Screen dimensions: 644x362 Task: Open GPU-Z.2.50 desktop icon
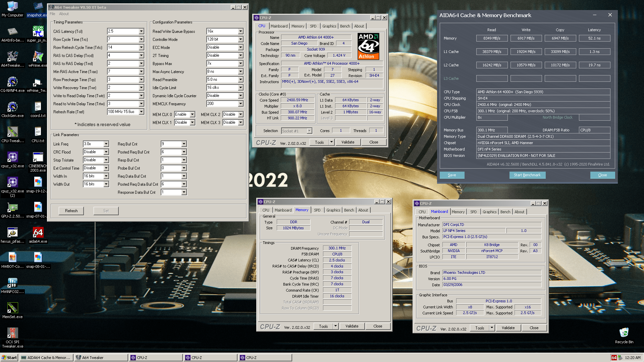(x=12, y=210)
